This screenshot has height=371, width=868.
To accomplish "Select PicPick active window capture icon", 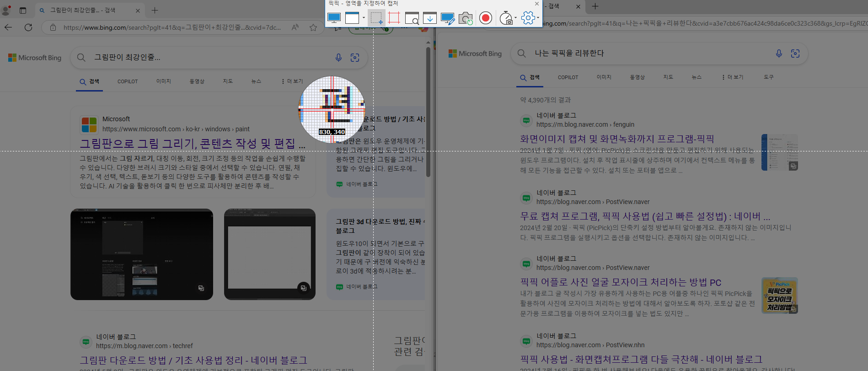I will point(352,18).
